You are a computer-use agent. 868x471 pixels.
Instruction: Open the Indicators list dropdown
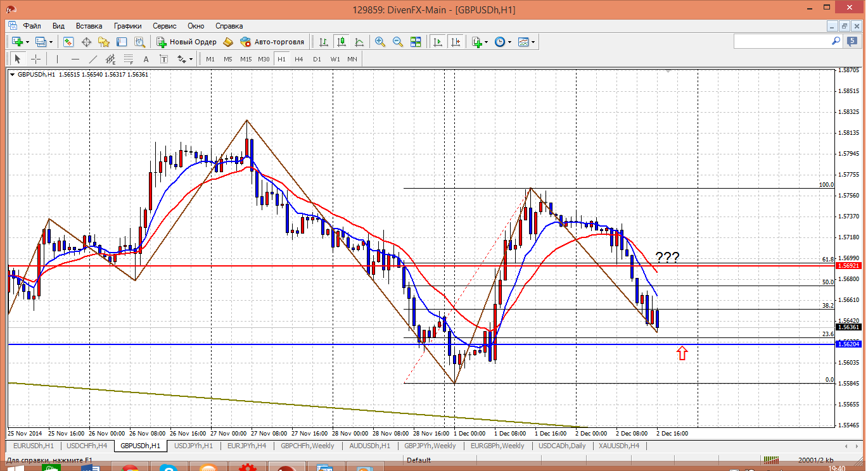(487, 42)
